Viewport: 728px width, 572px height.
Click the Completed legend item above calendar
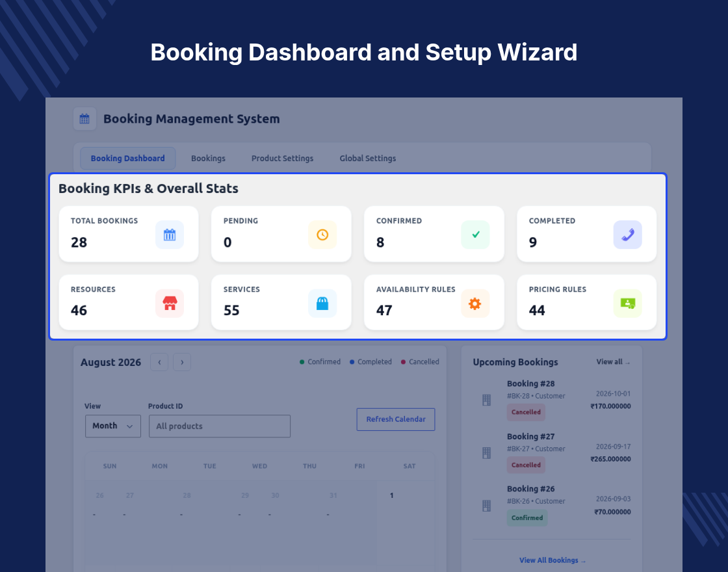tap(370, 361)
